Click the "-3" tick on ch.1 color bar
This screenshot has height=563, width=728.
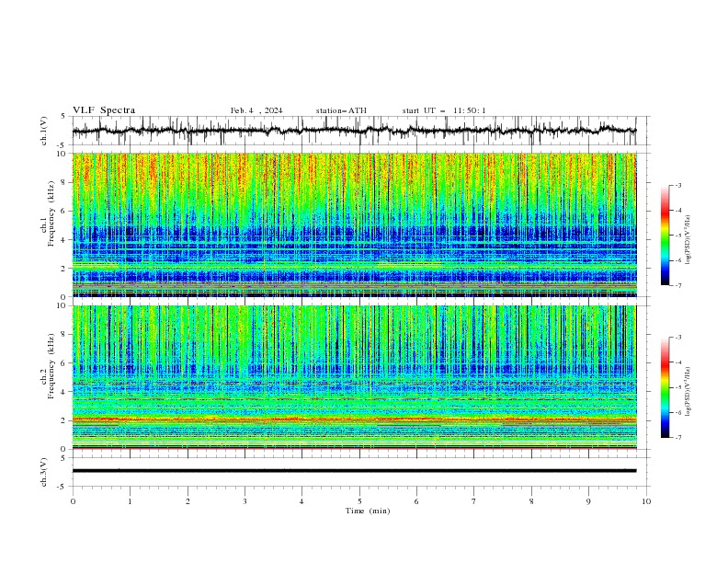(x=677, y=185)
